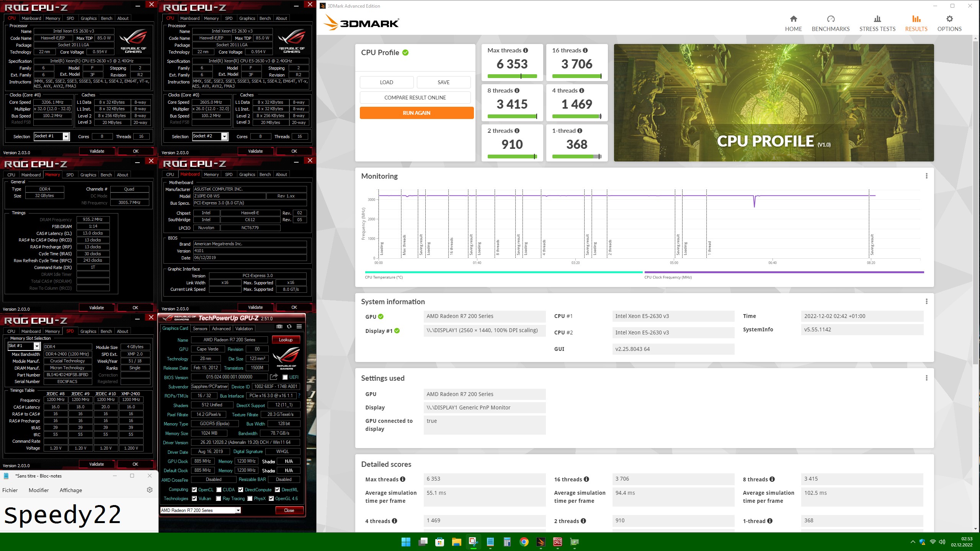Screen dimensions: 980x551
Task: Show info for 8 threads score card
Action: [517, 91]
